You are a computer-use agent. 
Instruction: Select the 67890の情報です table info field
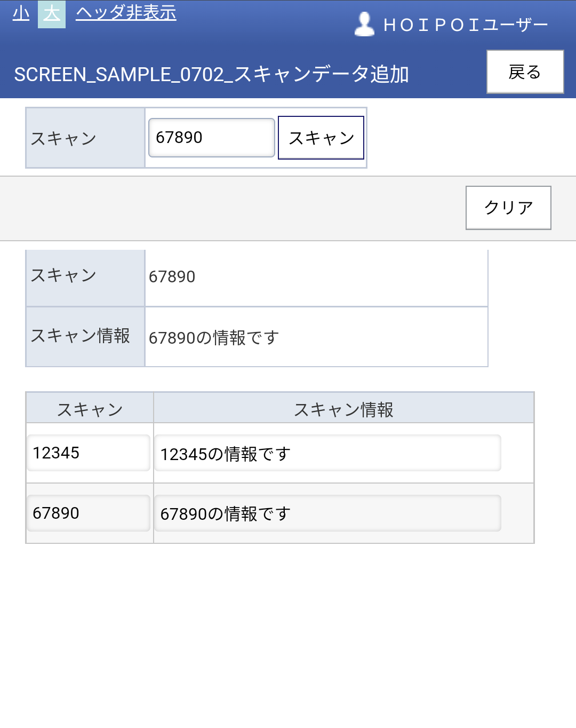coord(327,513)
